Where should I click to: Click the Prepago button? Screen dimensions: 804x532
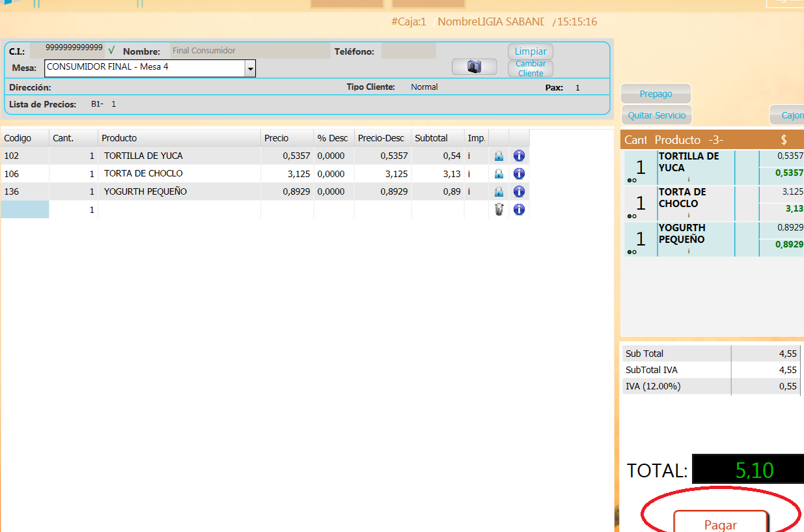[656, 94]
